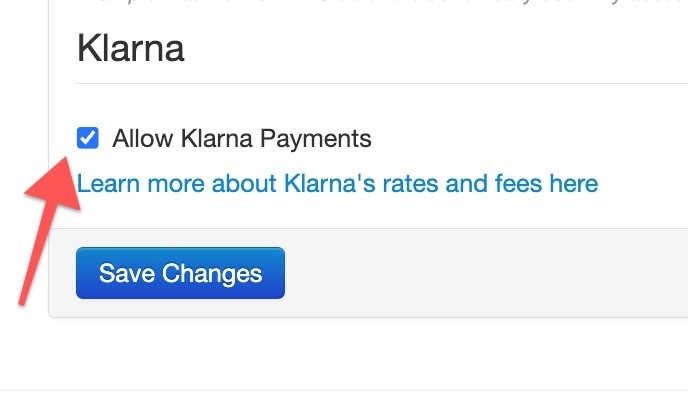This screenshot has width=688, height=398.
Task: Click the word 'Save' on the blue button
Action: [127, 273]
